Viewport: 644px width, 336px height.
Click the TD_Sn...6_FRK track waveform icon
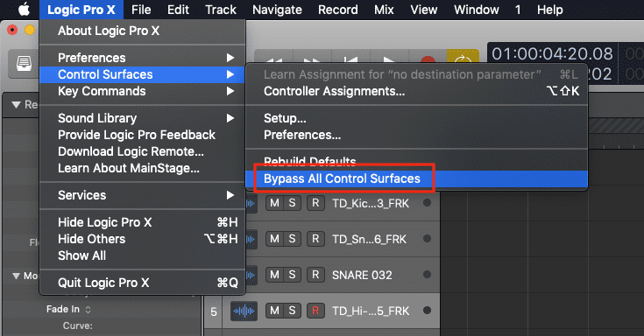click(x=250, y=239)
